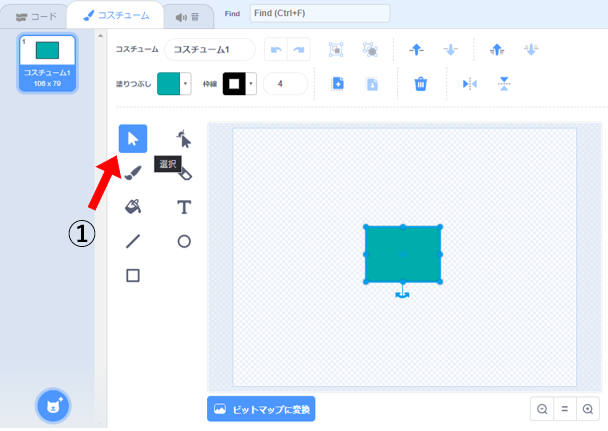Screen dimensions: 608x431
Task: Pick the Circle tool
Action: tap(184, 241)
